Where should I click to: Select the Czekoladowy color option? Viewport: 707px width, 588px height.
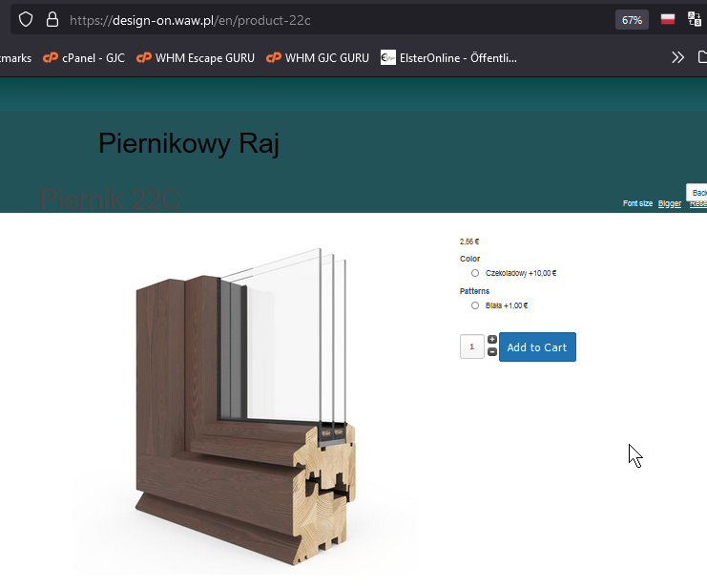pyautogui.click(x=475, y=273)
